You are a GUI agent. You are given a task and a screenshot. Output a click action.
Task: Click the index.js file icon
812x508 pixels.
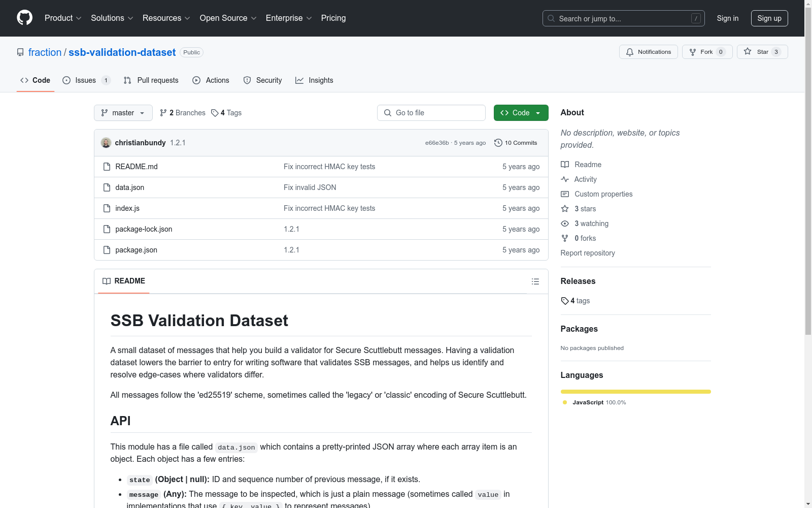[107, 208]
